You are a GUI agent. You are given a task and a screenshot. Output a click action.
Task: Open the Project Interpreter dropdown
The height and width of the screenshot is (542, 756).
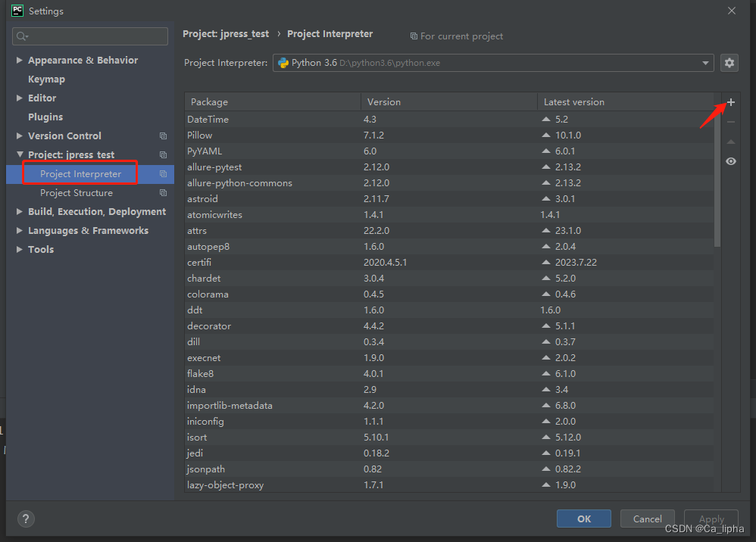tap(493, 63)
